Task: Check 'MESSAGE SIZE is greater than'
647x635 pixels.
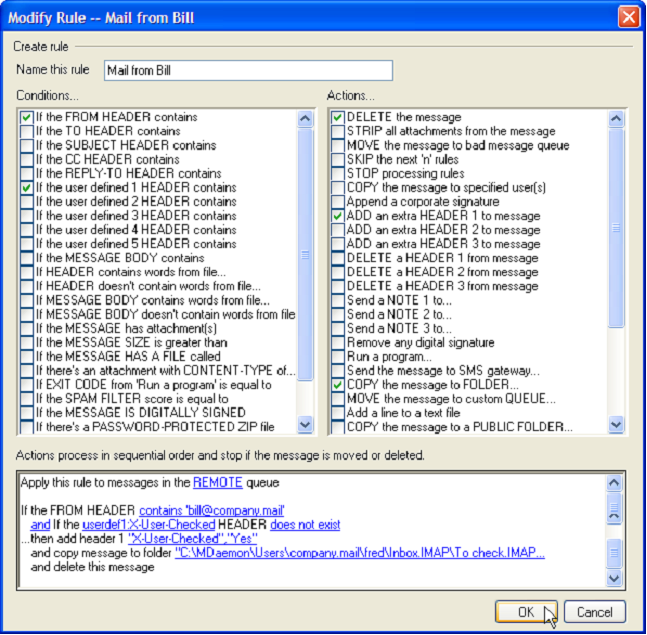Action: click(26, 342)
